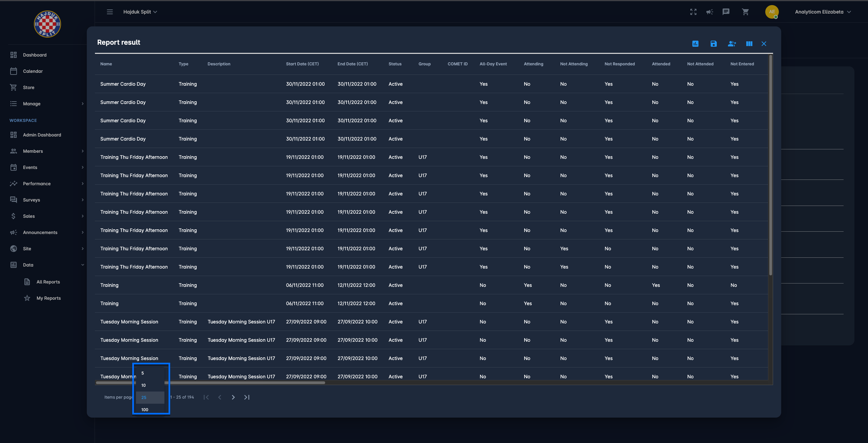
Task: Open Analyticom Elizabeta user menu
Action: (822, 12)
